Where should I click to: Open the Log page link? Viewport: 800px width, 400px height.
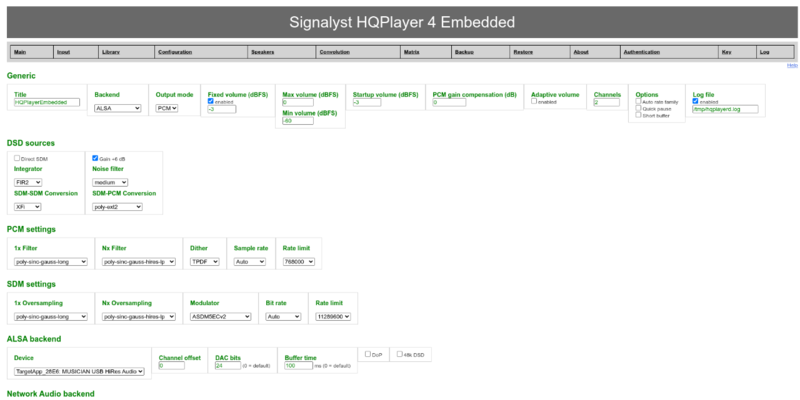point(764,51)
